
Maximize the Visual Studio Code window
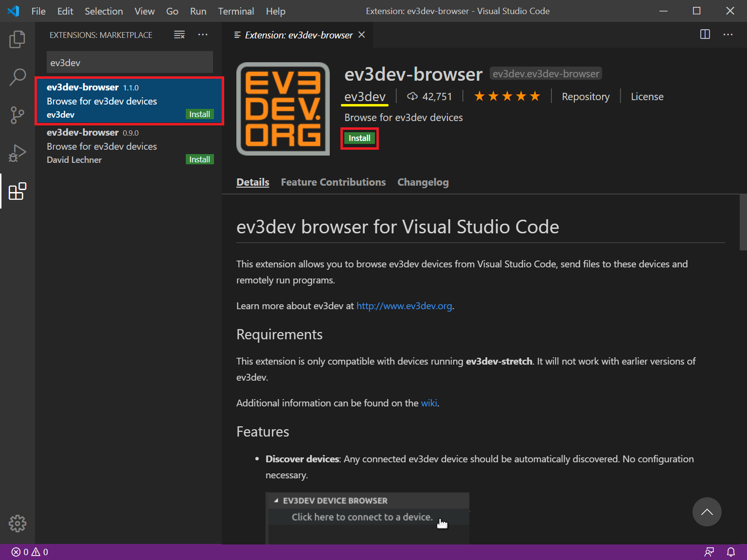click(x=697, y=11)
